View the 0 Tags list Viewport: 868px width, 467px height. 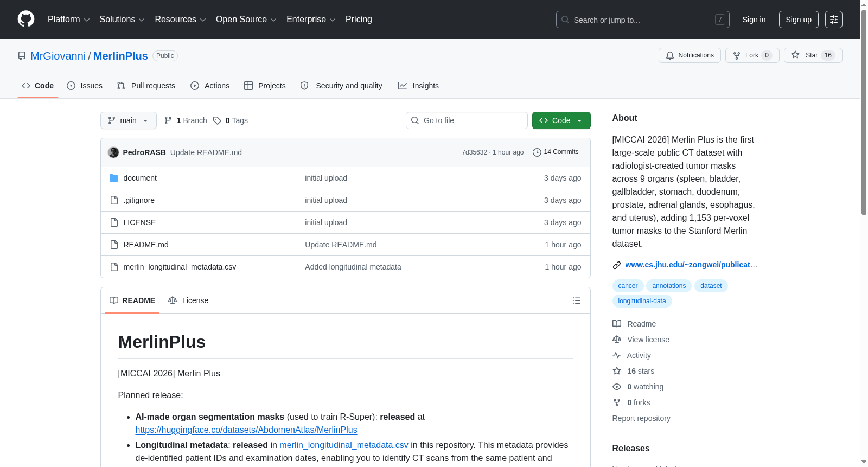[x=231, y=120]
